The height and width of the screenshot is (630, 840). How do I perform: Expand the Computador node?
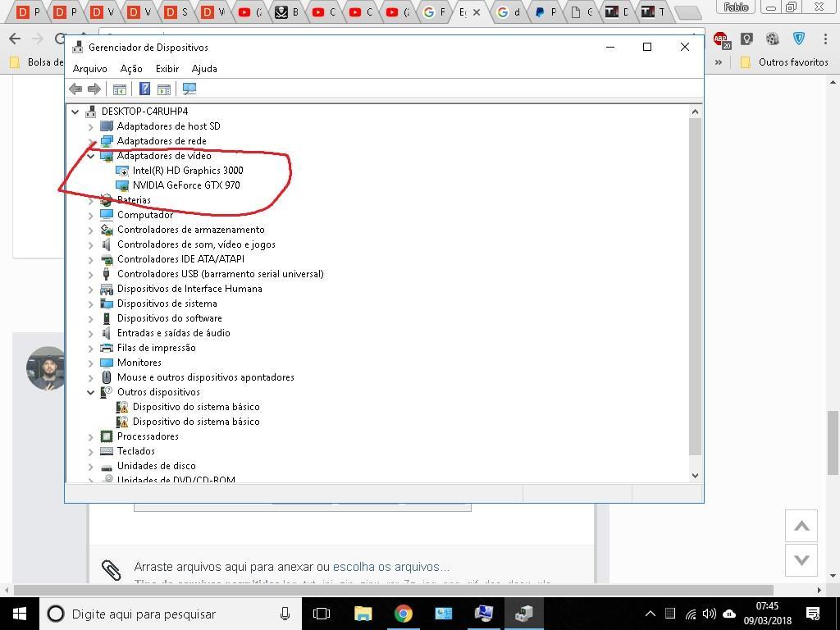coord(90,216)
